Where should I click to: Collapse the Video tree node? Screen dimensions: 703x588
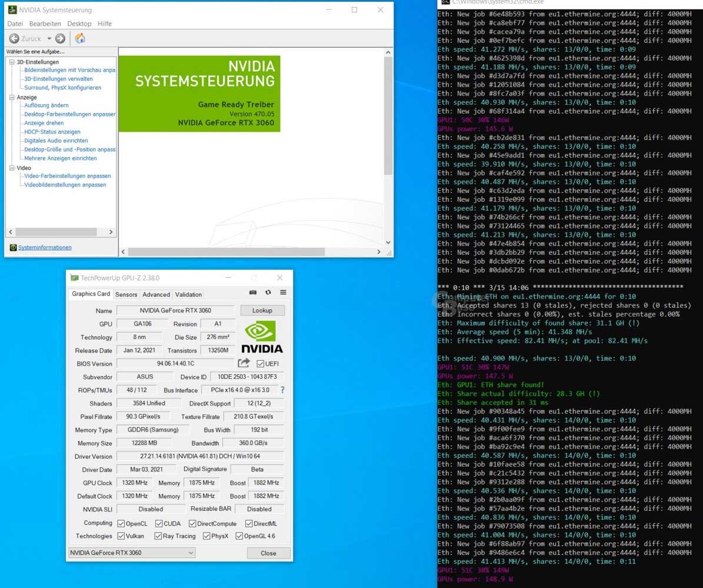click(x=12, y=168)
